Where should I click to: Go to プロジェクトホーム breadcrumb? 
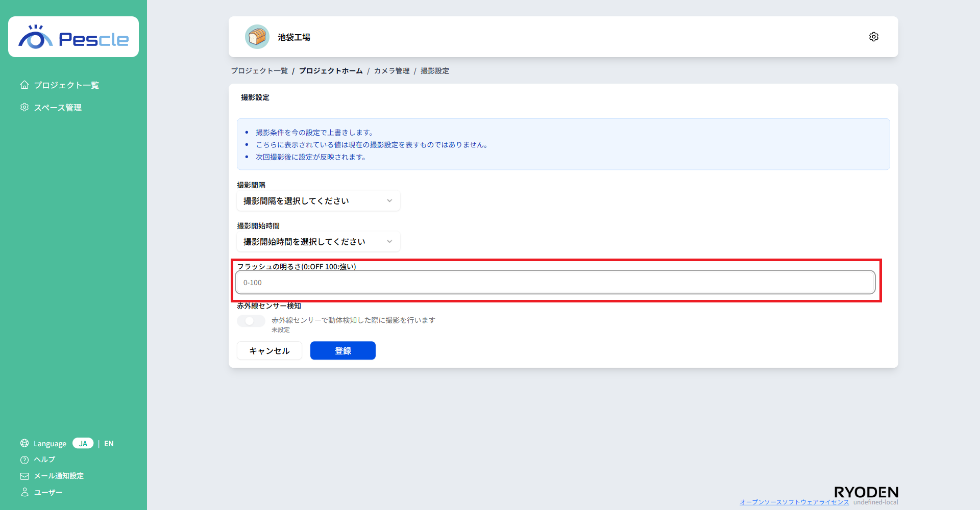point(331,71)
